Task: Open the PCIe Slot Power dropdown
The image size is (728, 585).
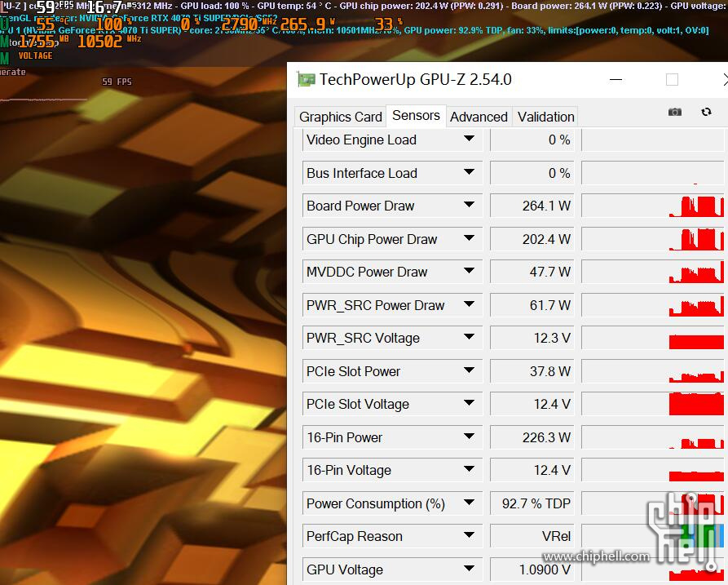Action: [469, 370]
